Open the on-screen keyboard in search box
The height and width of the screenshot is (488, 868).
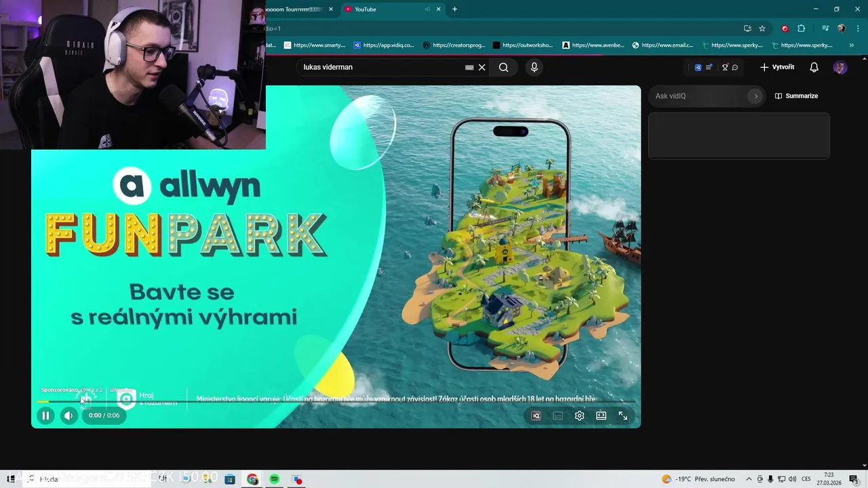[469, 67]
